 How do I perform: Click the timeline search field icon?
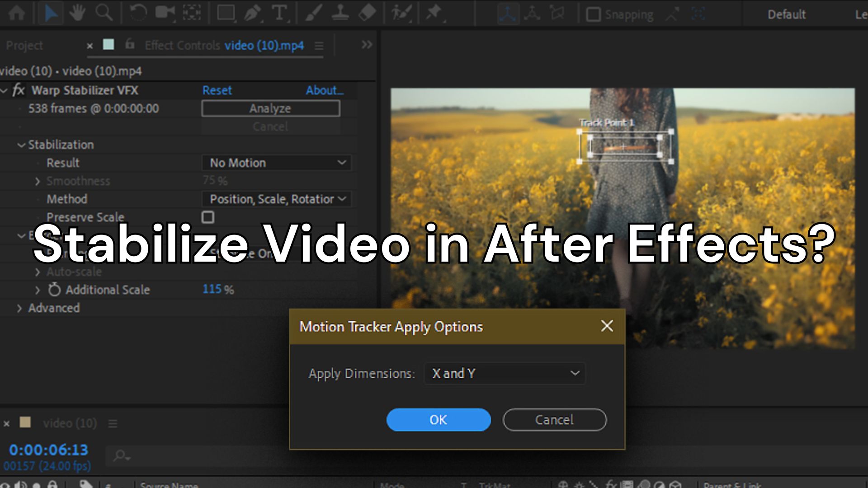121,456
